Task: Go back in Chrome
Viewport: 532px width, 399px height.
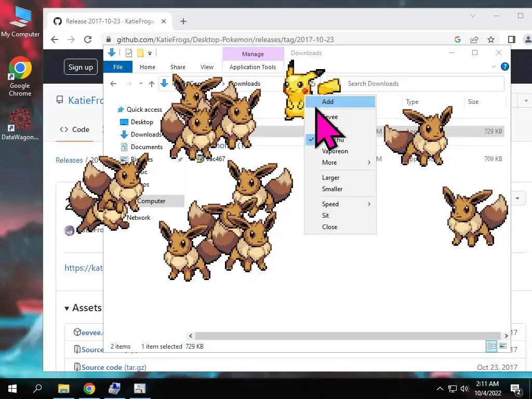Action: click(x=55, y=39)
